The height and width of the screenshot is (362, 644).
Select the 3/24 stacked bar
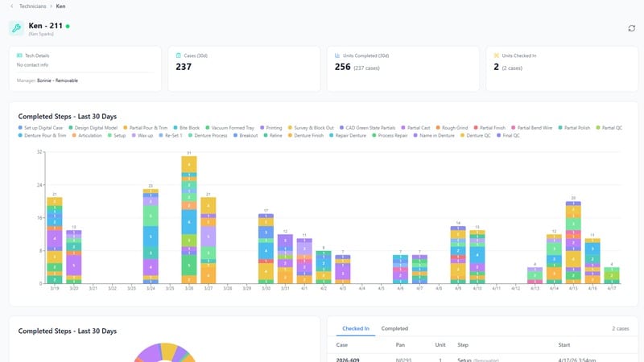click(151, 236)
